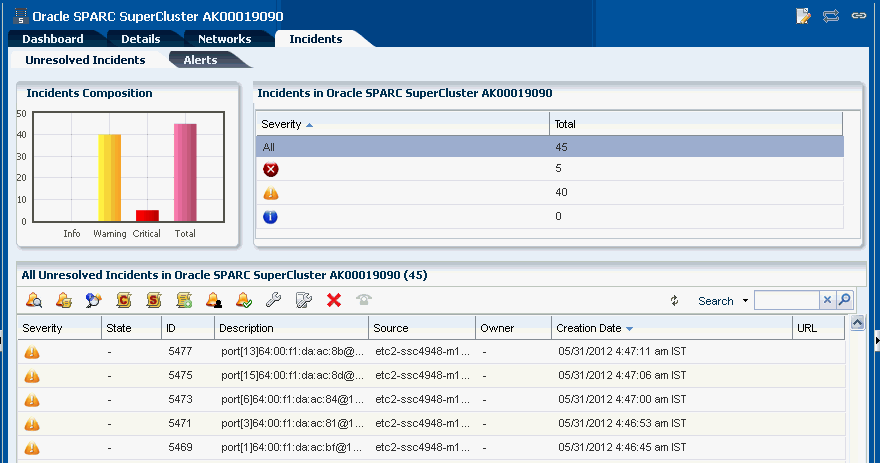Click the double-arrow icon in title bar
This screenshot has width=880, height=463.
coord(831,16)
